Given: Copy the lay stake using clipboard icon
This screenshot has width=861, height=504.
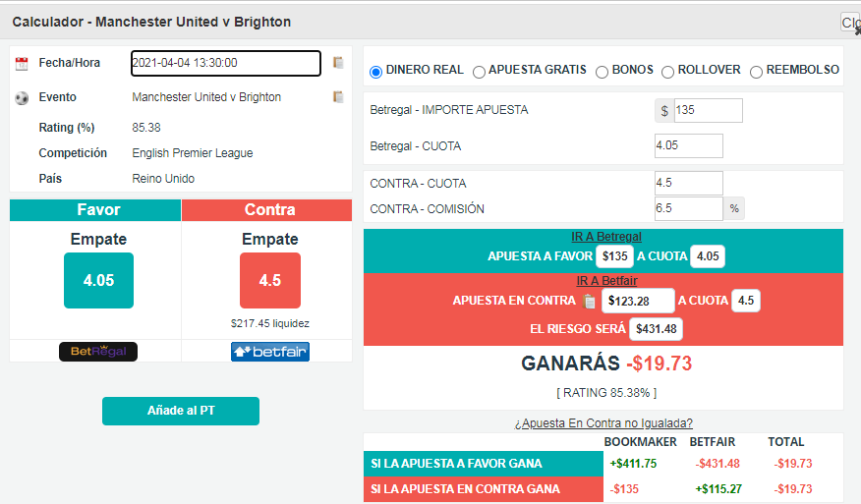Looking at the screenshot, I should click(589, 301).
